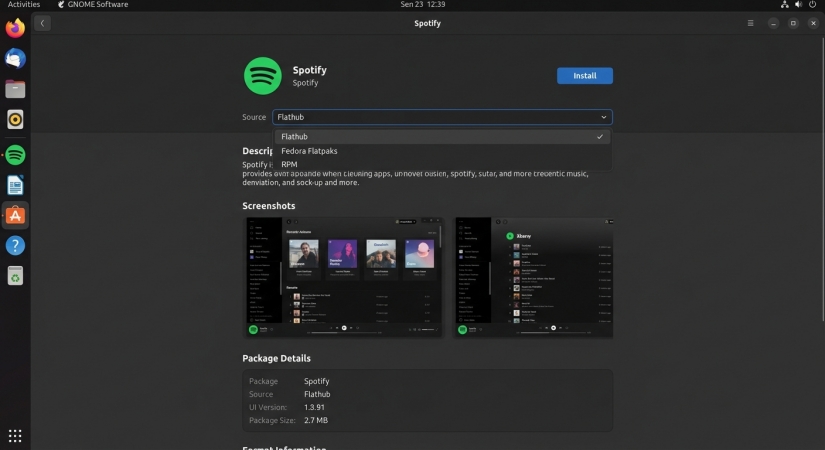Click the large Spotify app logo
The height and width of the screenshot is (450, 825).
click(263, 76)
